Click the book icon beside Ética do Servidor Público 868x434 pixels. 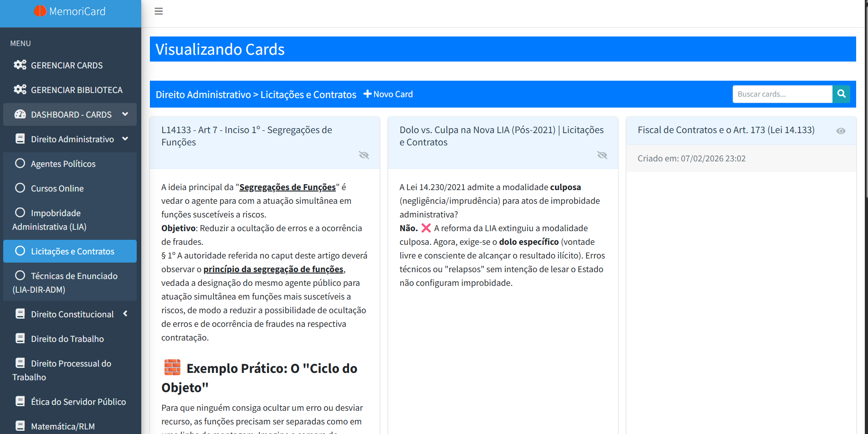[x=20, y=402]
